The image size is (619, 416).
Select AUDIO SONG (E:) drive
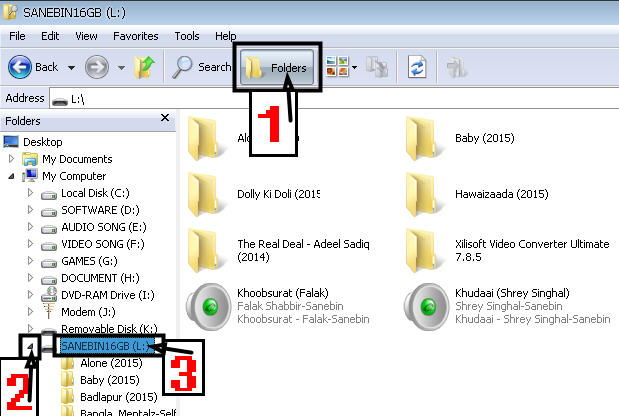click(x=104, y=227)
